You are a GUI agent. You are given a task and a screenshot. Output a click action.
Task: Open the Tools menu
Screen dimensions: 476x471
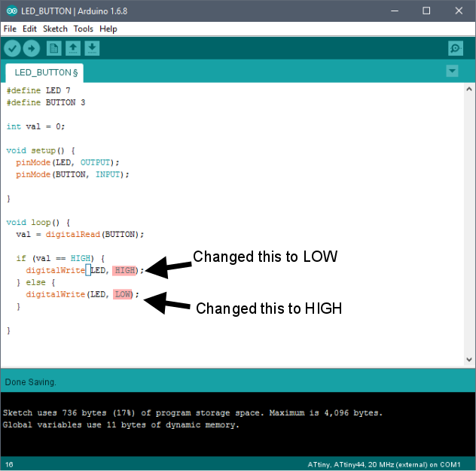pos(83,29)
